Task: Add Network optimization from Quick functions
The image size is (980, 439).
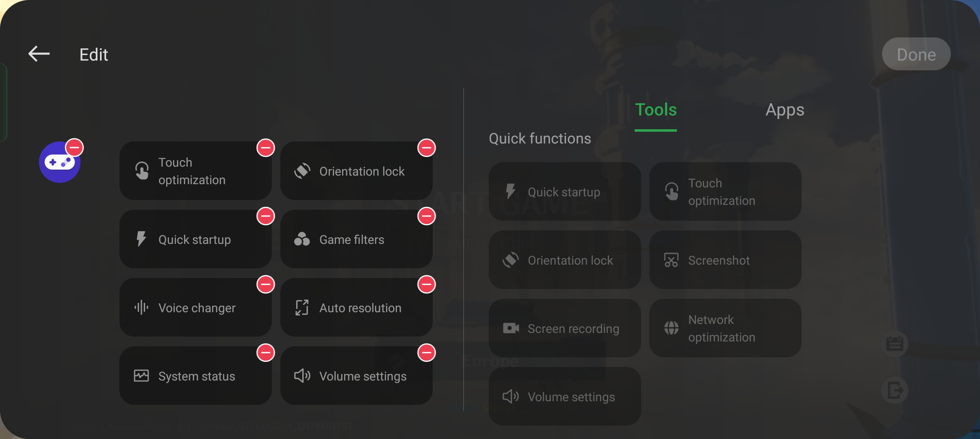Action: (725, 328)
